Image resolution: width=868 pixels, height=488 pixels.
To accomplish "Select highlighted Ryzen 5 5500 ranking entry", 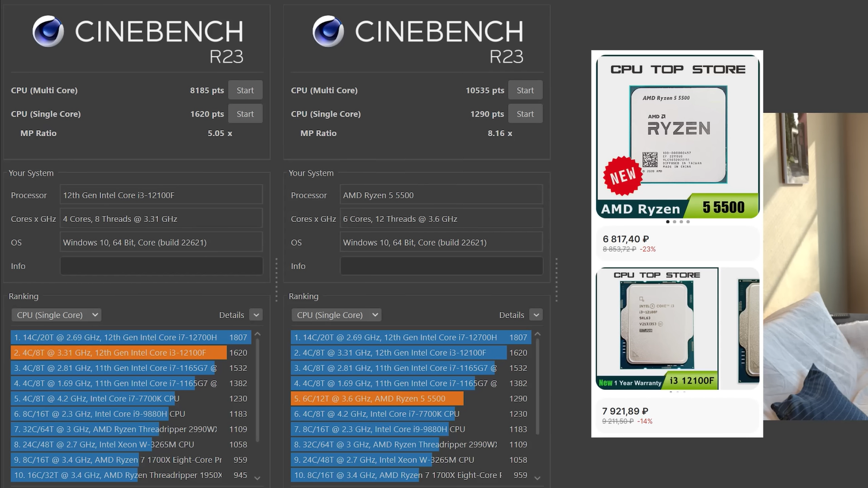I will [x=377, y=399].
